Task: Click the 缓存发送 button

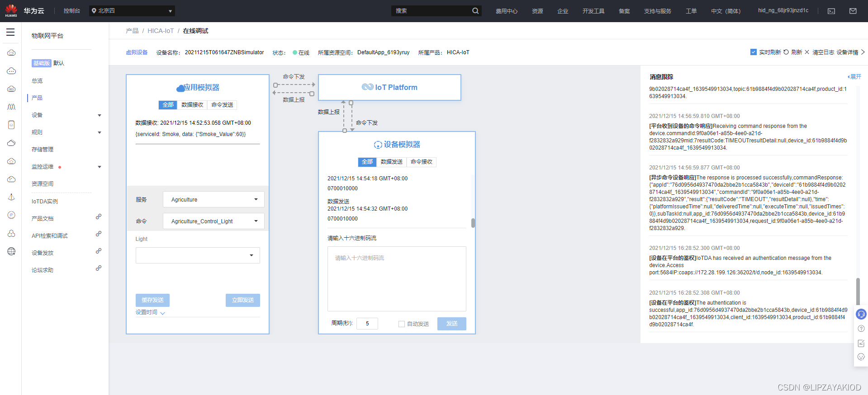Action: [152, 300]
